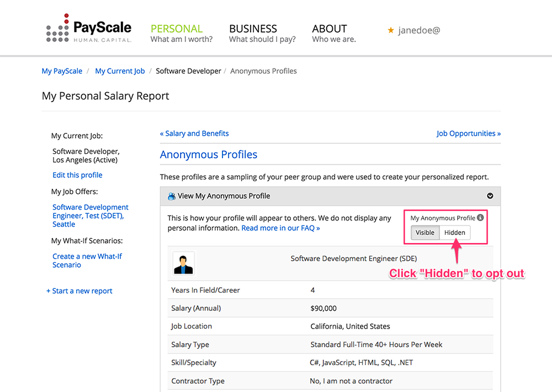Go back to Salary and Benefits

(194, 133)
